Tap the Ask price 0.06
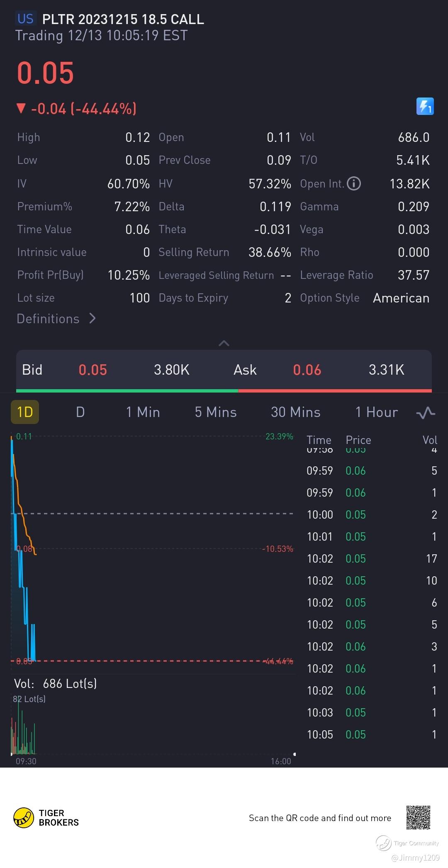 [x=307, y=370]
